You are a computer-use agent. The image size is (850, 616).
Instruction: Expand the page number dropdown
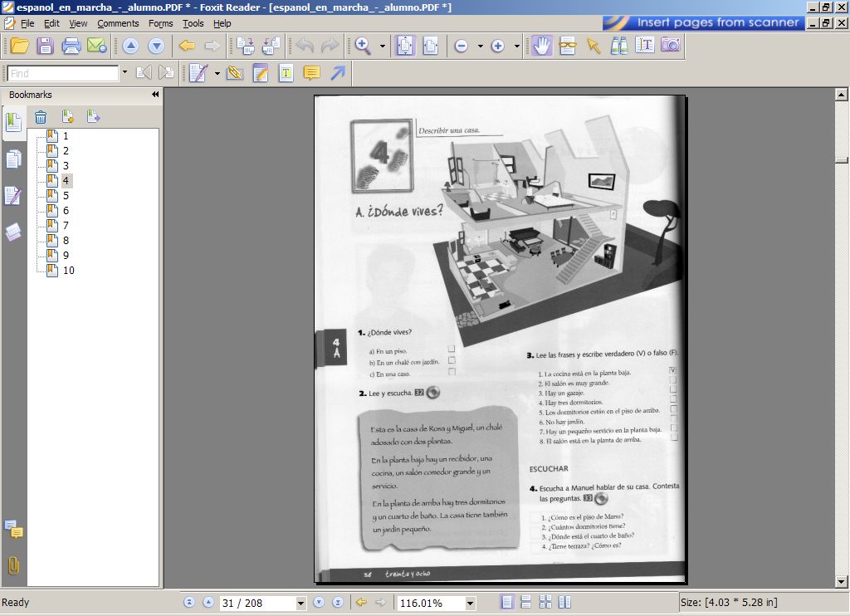[x=300, y=604]
